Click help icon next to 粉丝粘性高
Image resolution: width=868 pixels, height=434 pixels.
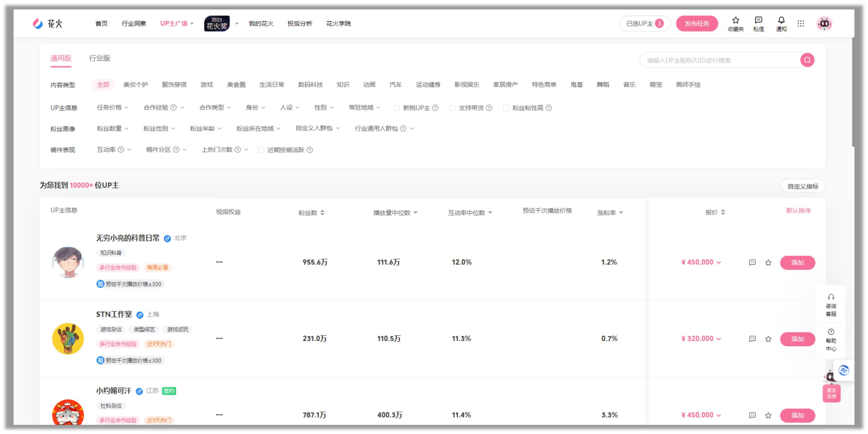coord(548,108)
